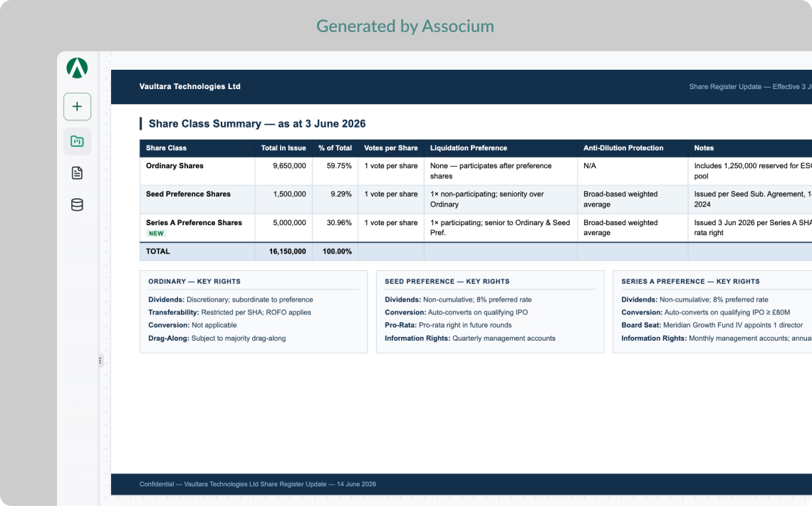Click the SEED PREFERENCE — KEY RIGHTS title

click(447, 282)
